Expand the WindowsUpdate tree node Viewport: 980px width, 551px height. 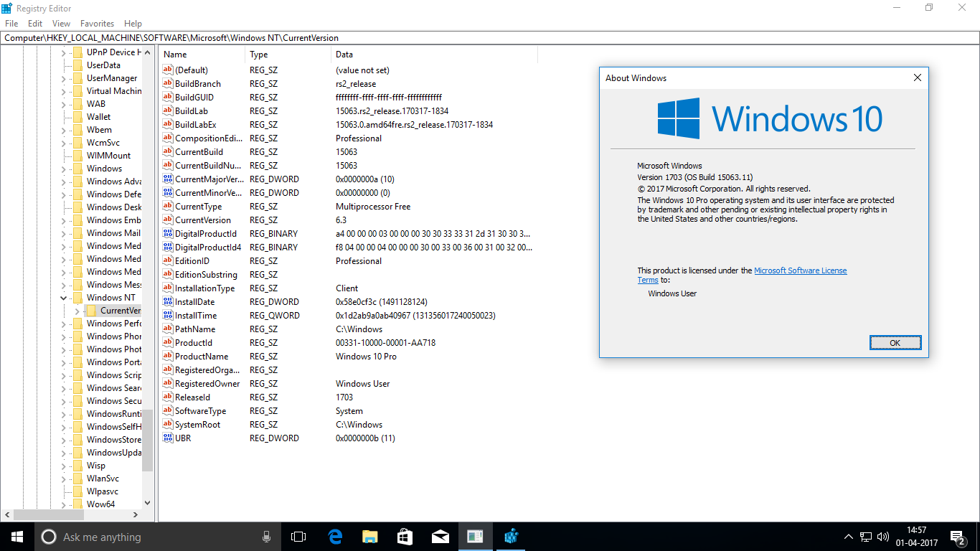click(x=63, y=453)
